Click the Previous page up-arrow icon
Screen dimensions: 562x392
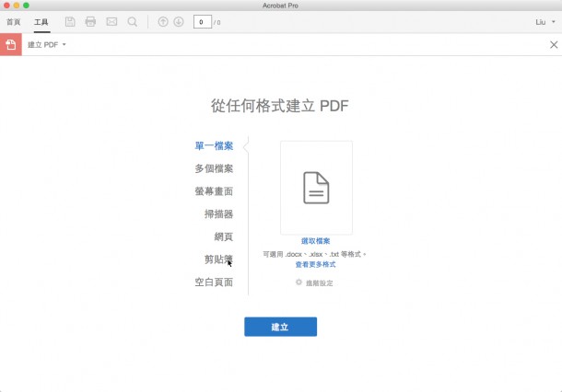coord(163,21)
